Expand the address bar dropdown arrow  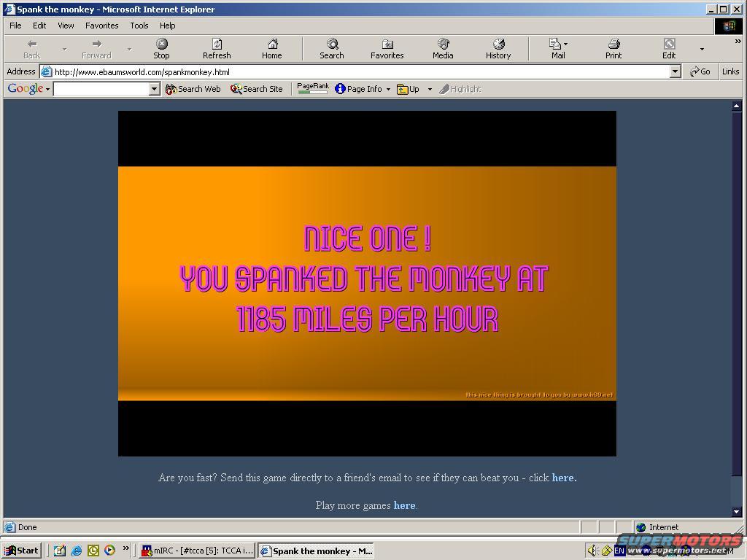(675, 71)
